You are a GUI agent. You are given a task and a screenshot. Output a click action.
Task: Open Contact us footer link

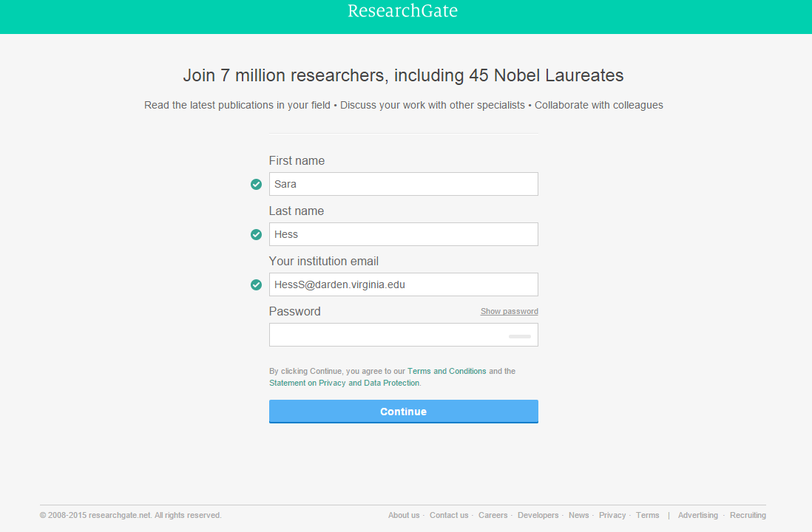pos(449,516)
